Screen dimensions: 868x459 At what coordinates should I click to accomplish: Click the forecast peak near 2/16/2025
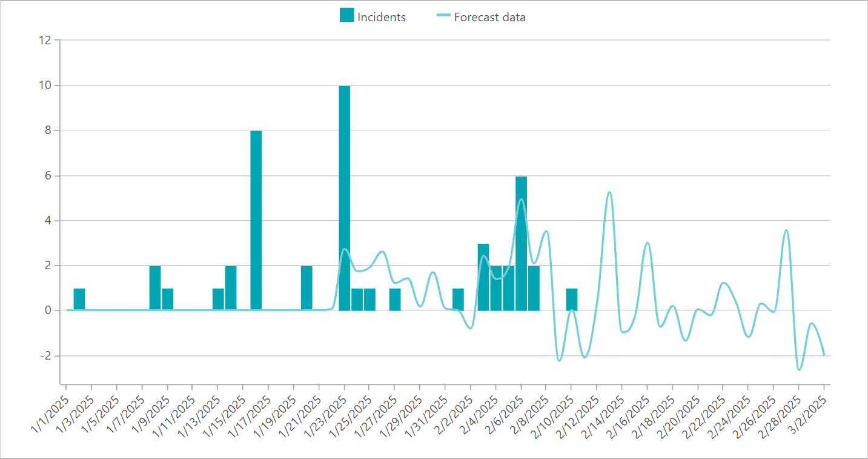tap(648, 243)
